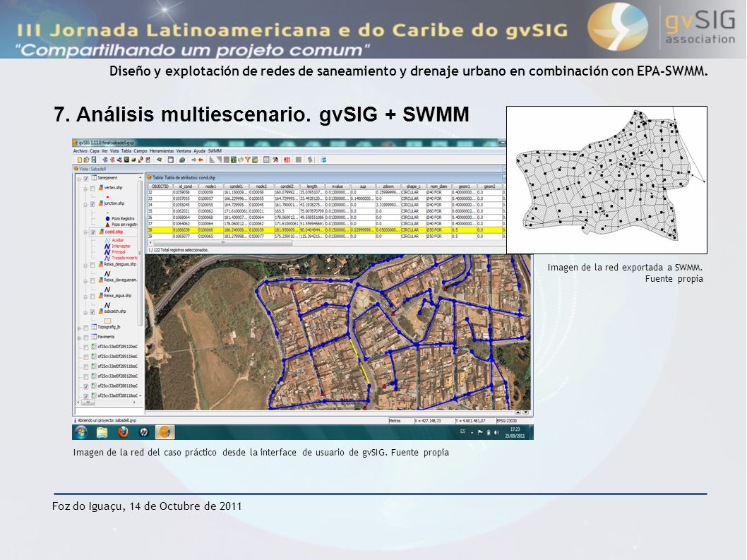Click the shape_c column header

pos(413,186)
